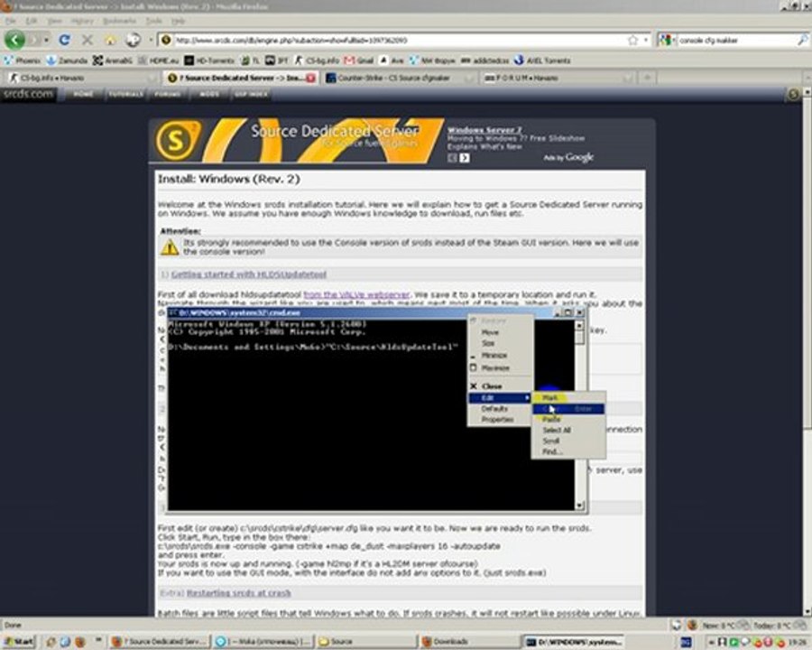Open the ArenaBG bookmark
The height and width of the screenshot is (650, 812).
point(113,60)
